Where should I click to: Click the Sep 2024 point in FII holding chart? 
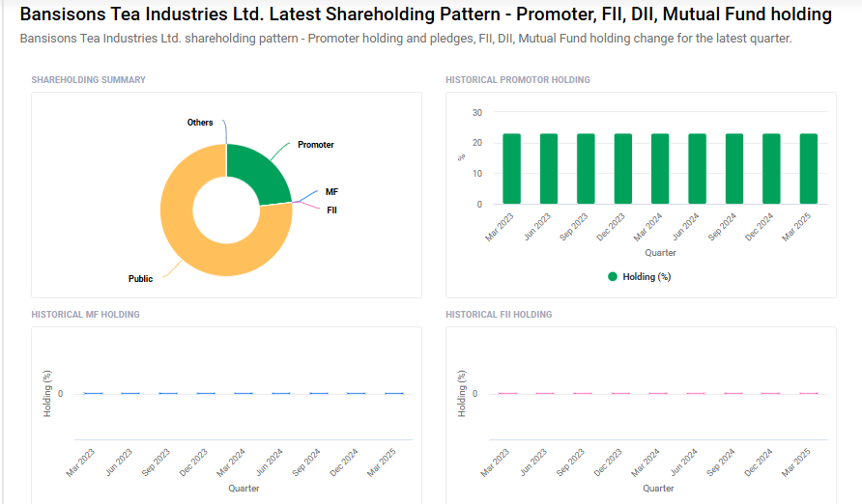click(733, 393)
